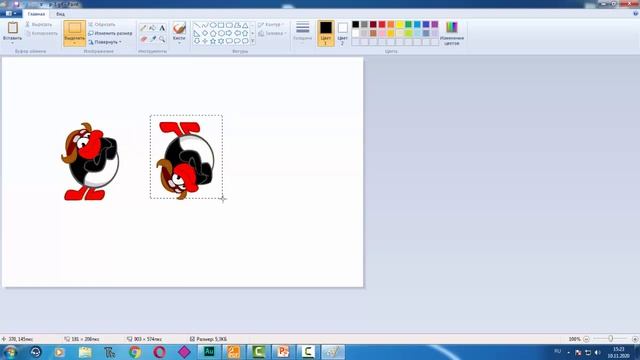Pick the down arrow shape
Viewport: 640px width, 360px height.
pos(197,41)
